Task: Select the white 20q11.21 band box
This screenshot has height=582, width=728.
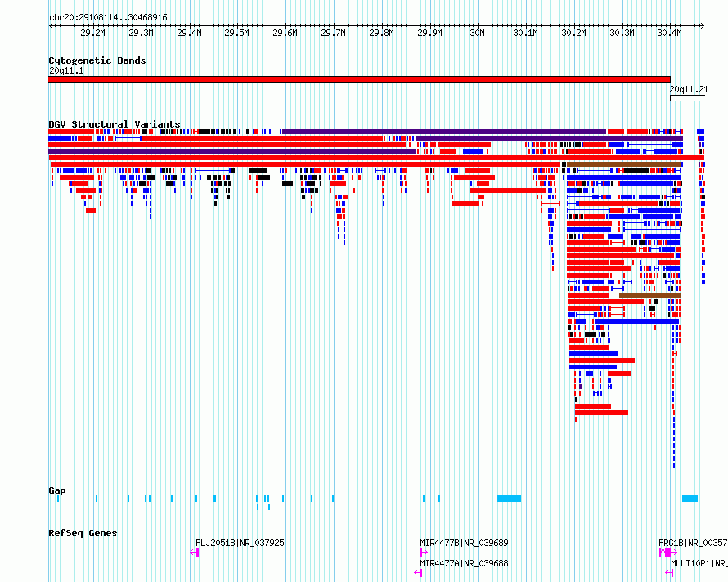Action: (687, 98)
